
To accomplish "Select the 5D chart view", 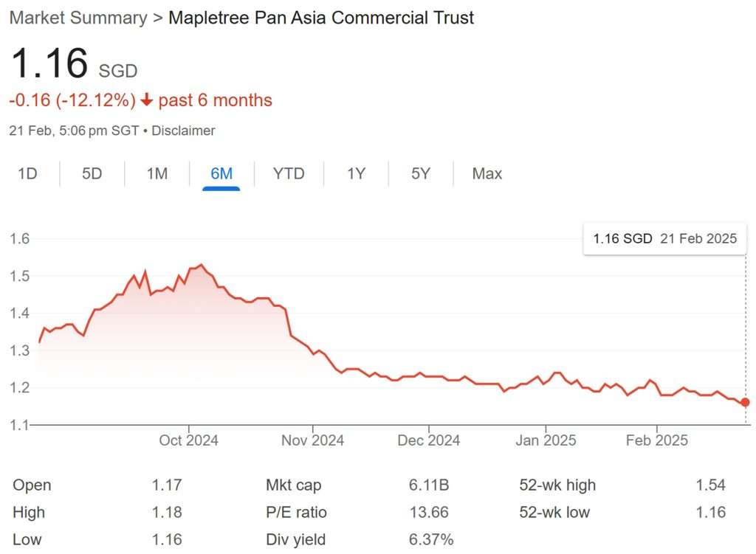I will point(92,173).
